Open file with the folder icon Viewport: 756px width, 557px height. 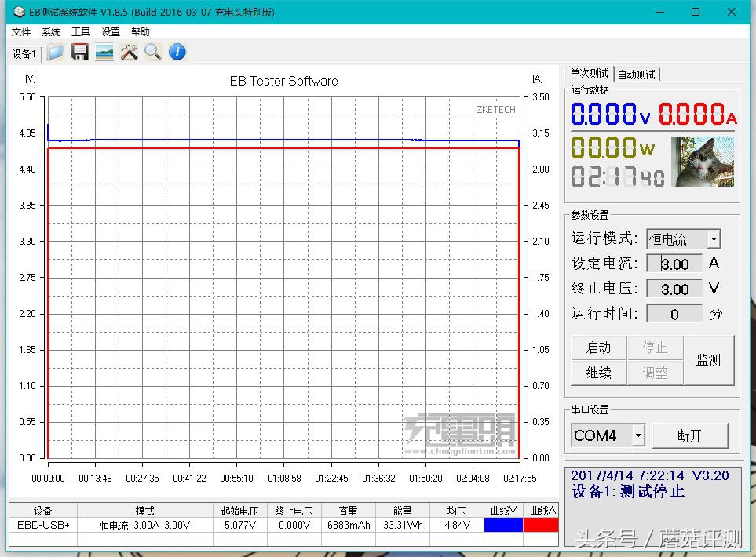(56, 52)
